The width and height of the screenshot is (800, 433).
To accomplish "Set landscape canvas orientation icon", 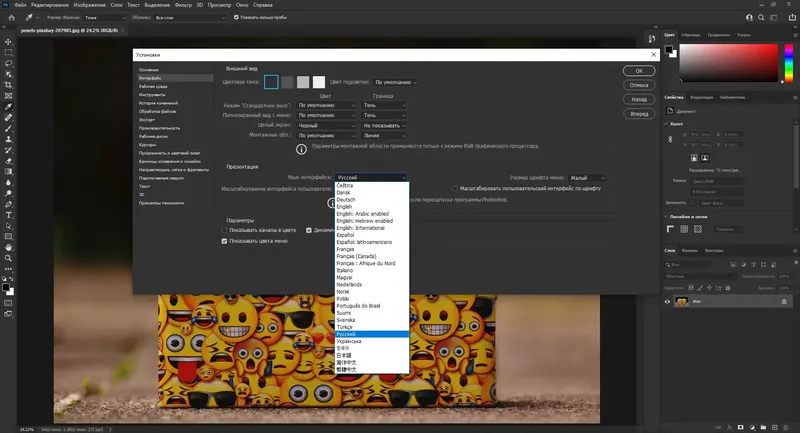I will coord(705,158).
